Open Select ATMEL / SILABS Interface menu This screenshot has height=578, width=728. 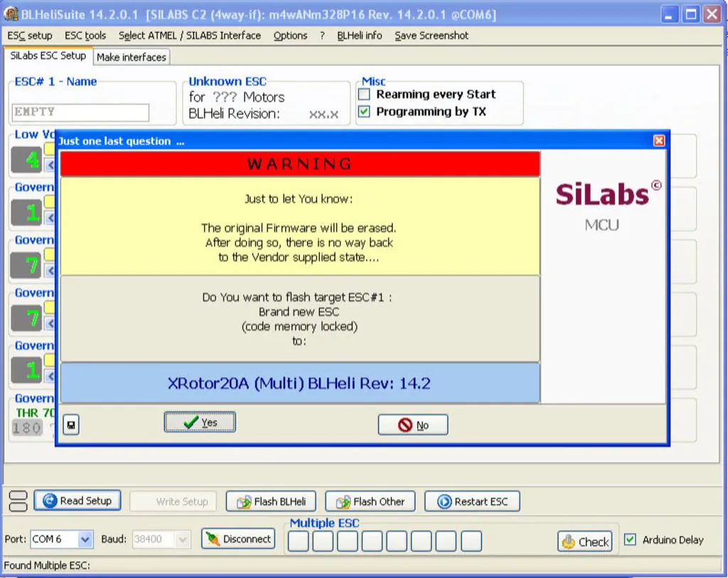tap(189, 36)
